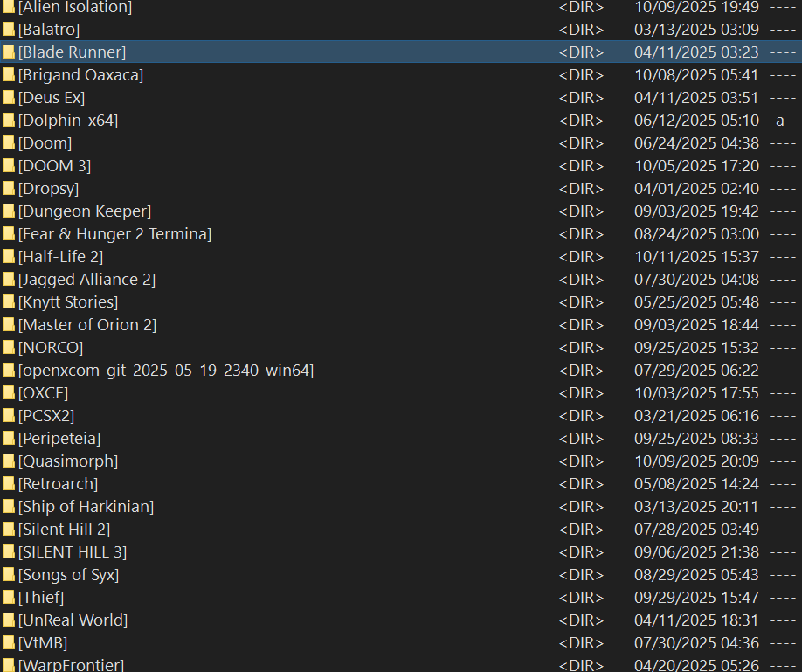Select the [DOOM 3] folder name
Screen dimensions: 802x672
pyautogui.click(x=54, y=166)
